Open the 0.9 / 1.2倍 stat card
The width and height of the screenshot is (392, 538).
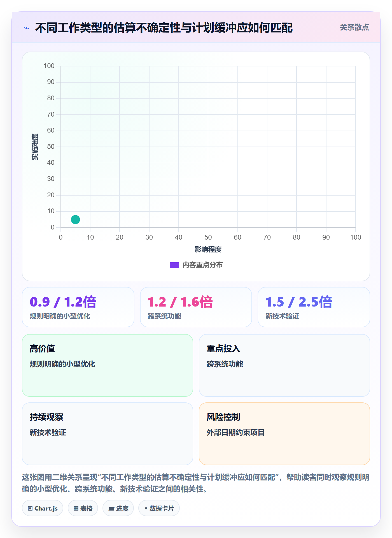[78, 307]
